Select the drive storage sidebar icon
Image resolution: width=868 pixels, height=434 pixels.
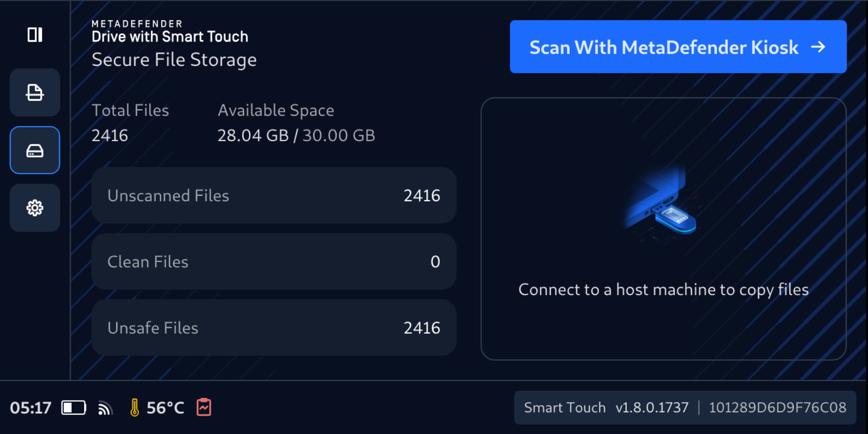click(x=35, y=150)
